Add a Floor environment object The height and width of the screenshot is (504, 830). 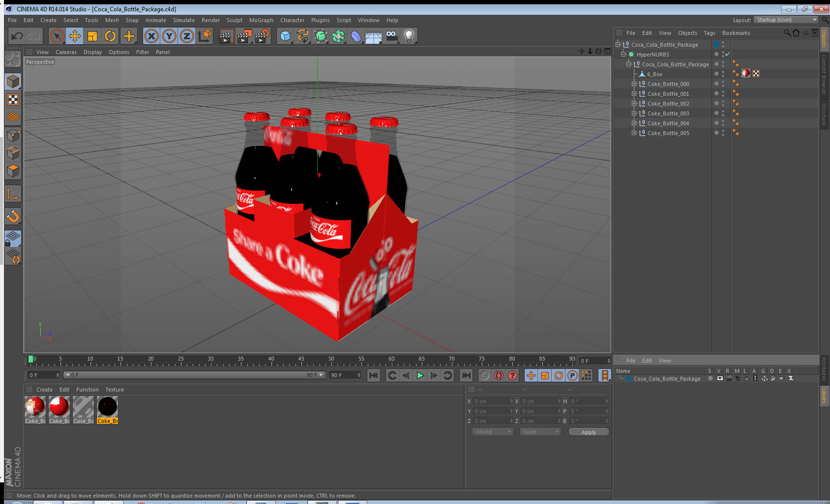click(374, 36)
